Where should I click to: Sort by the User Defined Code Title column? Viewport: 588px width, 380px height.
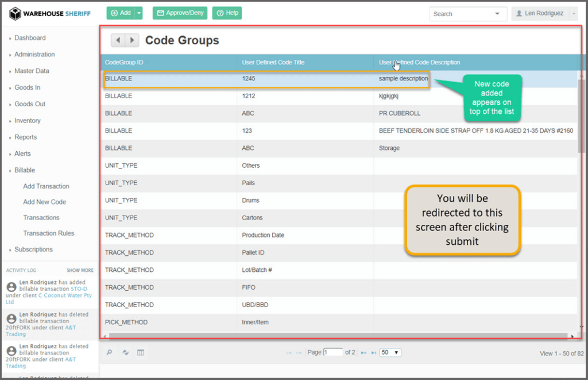[273, 62]
